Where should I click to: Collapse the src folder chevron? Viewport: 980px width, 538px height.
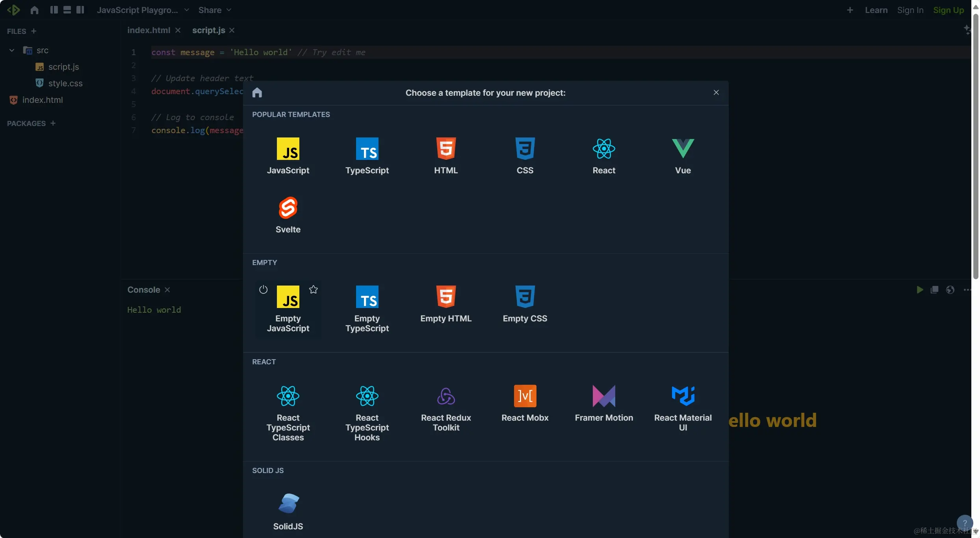(x=12, y=50)
